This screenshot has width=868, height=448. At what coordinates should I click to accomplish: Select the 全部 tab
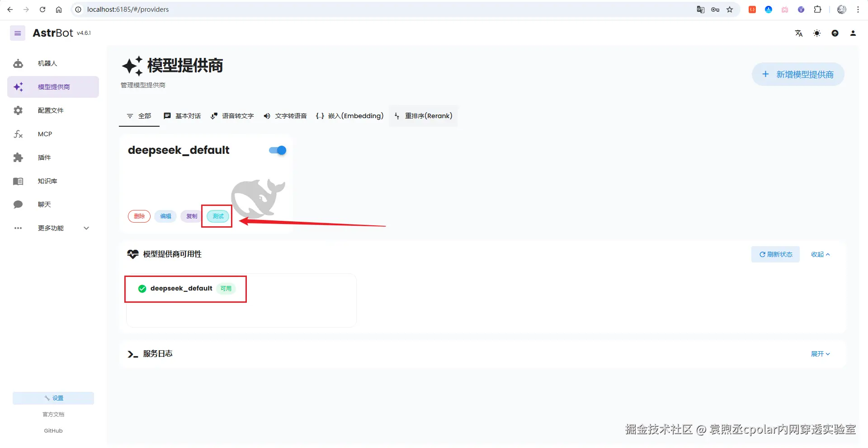pos(139,116)
